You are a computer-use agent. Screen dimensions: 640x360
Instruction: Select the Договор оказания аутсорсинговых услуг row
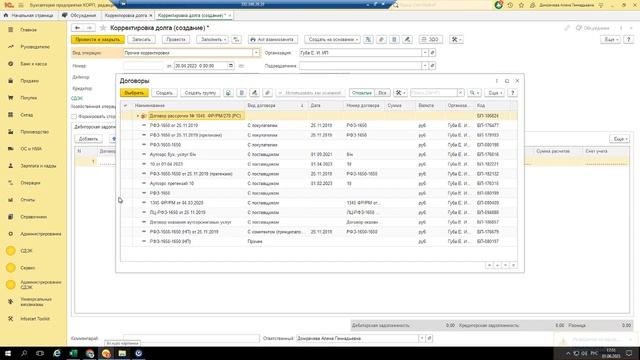(319, 222)
